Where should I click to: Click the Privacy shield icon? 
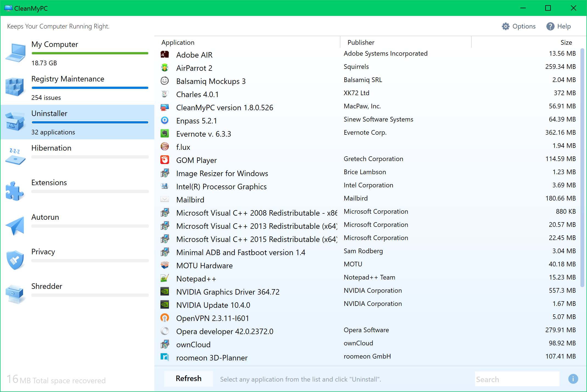(x=15, y=260)
